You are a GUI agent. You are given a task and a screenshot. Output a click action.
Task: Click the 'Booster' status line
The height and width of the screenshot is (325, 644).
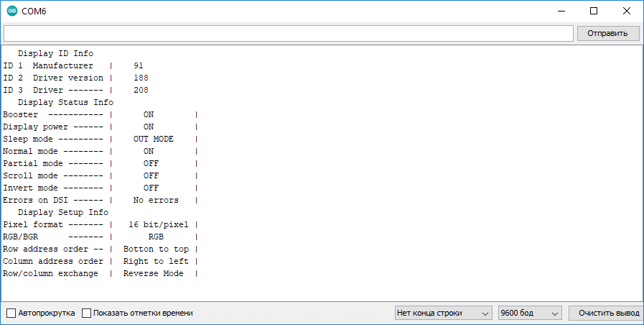coord(101,115)
